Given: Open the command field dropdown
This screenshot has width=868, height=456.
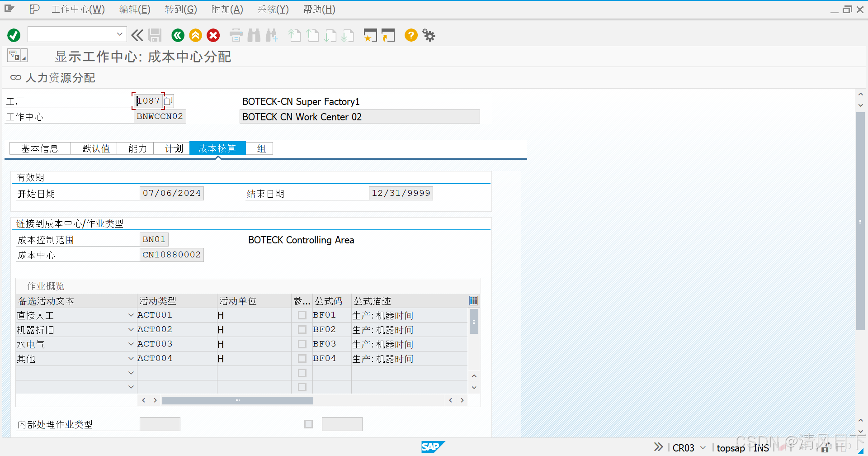Looking at the screenshot, I should tap(119, 34).
